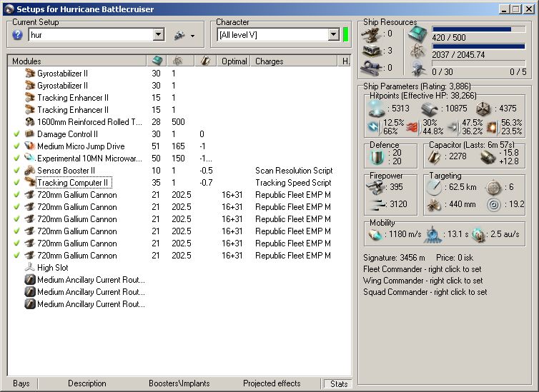Open the Character selection dropdown
Viewport: 539px width, 392px height.
point(334,35)
